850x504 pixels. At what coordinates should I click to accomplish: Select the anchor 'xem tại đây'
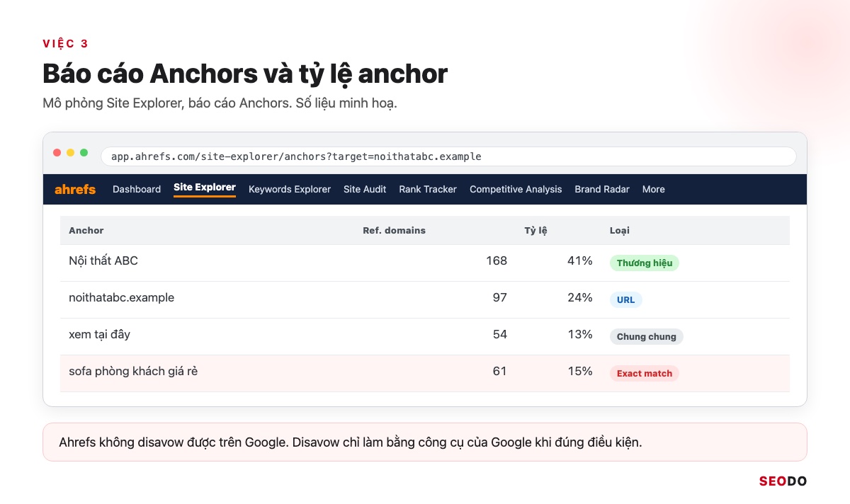pos(99,334)
